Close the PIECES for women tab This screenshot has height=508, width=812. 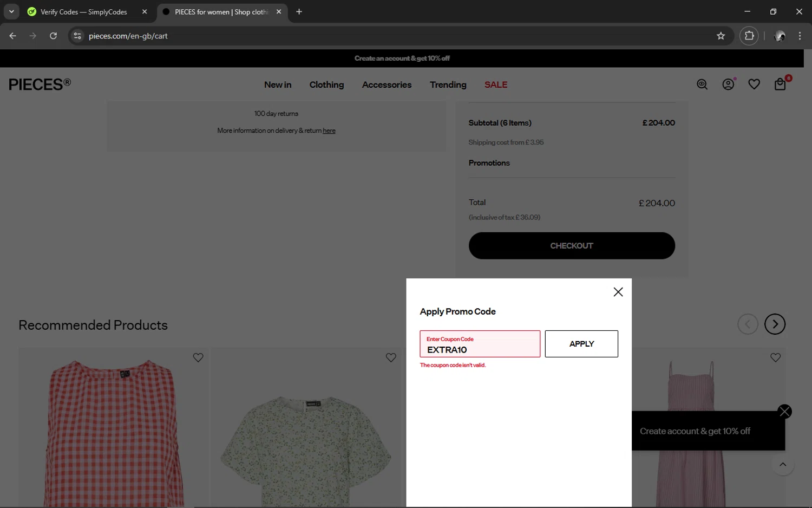tap(279, 11)
